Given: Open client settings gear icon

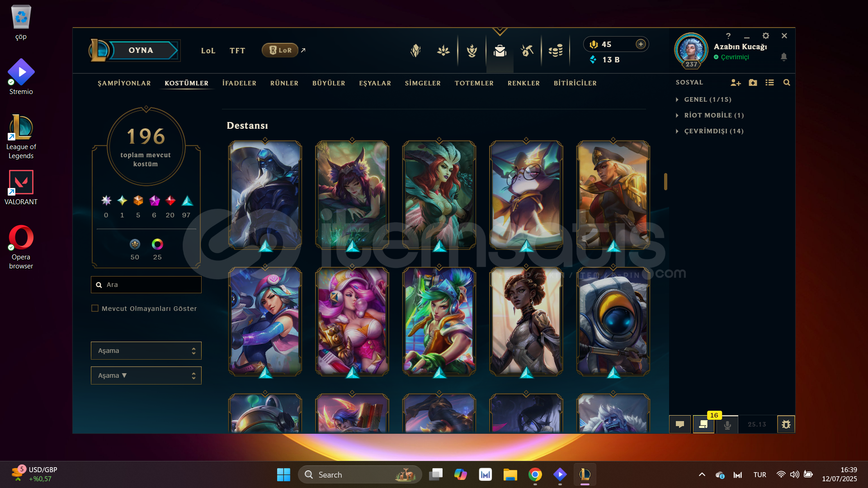Looking at the screenshot, I should [765, 36].
